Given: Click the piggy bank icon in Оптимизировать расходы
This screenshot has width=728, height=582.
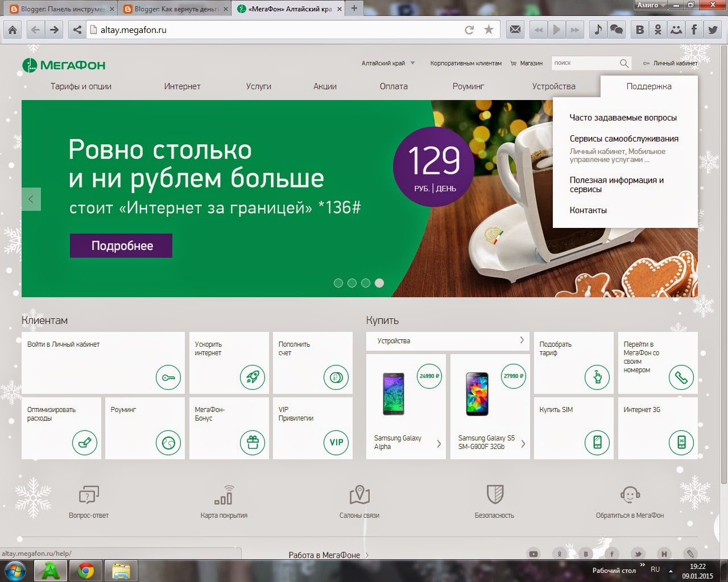Looking at the screenshot, I should click(85, 443).
